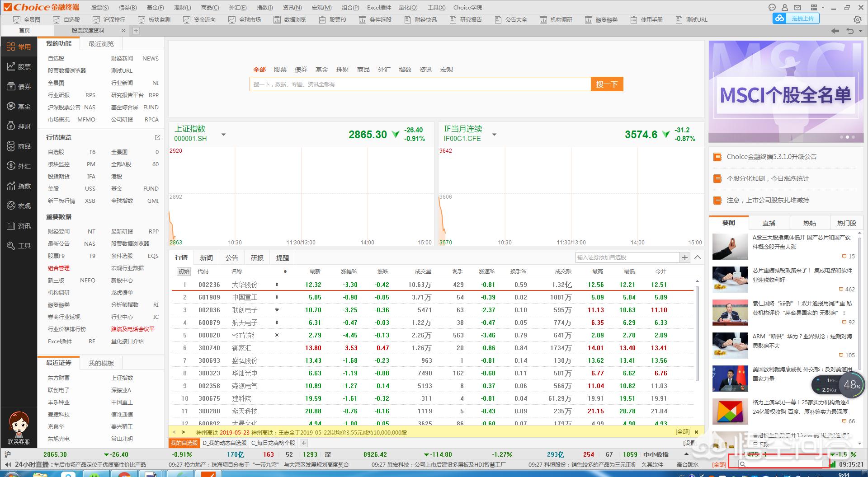Open the chat message bubble icon
Screen dimensions: 868x477
pos(772,7)
